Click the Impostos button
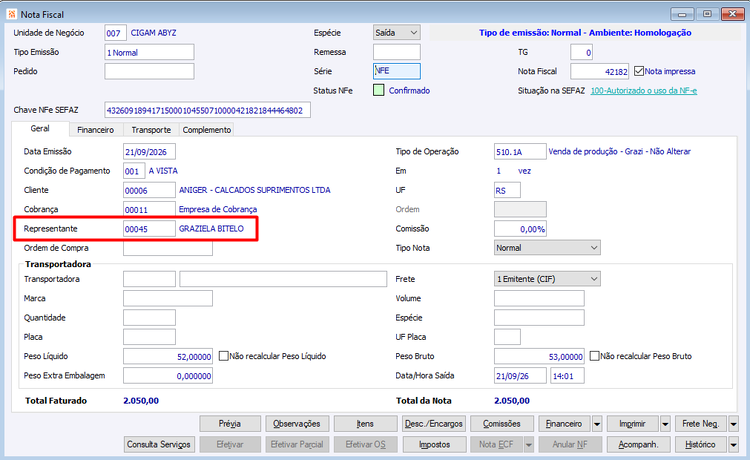The width and height of the screenshot is (750, 460). (x=434, y=444)
